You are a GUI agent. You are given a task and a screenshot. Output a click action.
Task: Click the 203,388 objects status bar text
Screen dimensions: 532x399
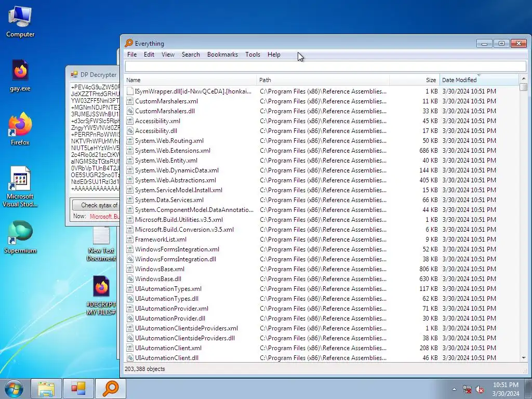point(145,369)
